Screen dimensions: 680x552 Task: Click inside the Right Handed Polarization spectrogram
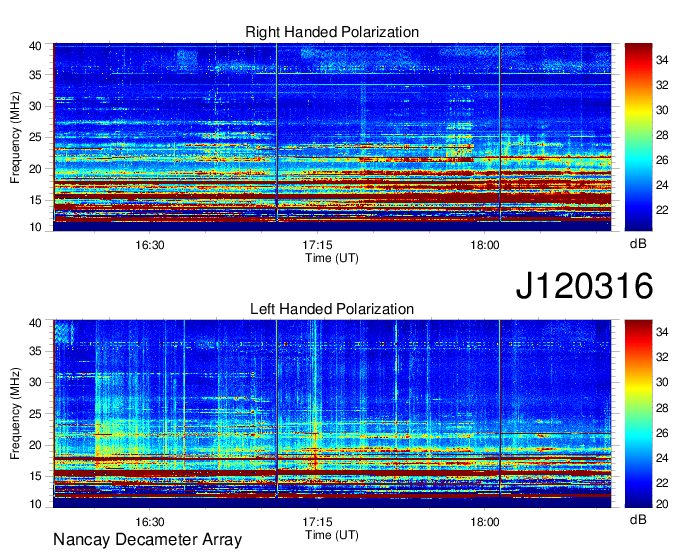coord(332,137)
